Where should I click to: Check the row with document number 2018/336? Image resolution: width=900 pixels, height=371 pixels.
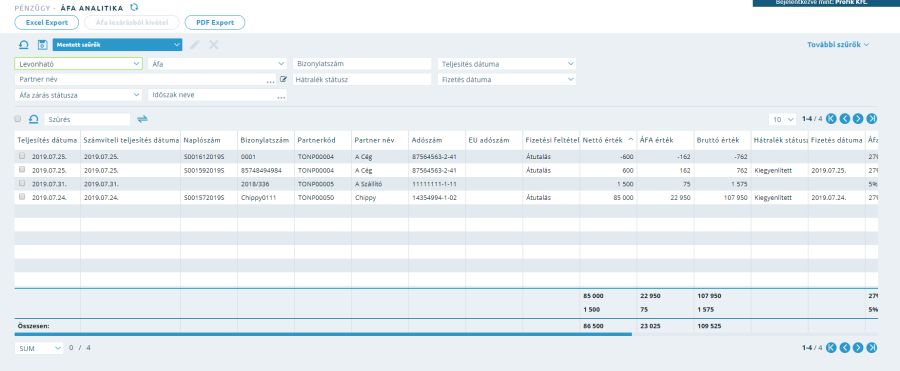tap(22, 183)
